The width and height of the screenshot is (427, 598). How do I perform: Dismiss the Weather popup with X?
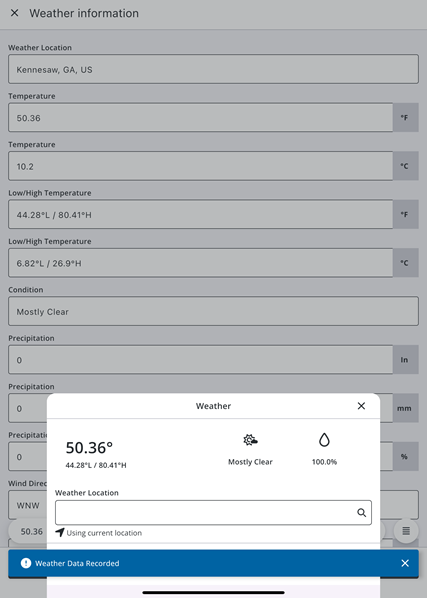[361, 406]
